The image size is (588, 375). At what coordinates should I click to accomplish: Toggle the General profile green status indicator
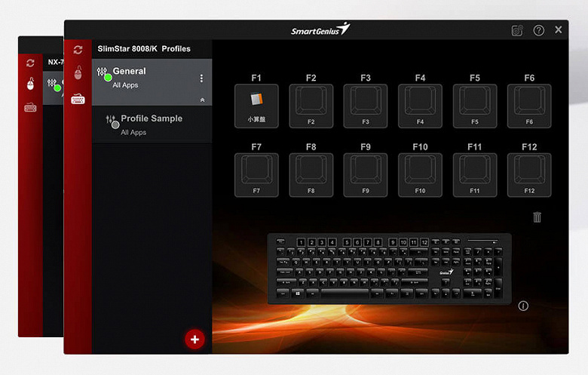pyautogui.click(x=108, y=78)
